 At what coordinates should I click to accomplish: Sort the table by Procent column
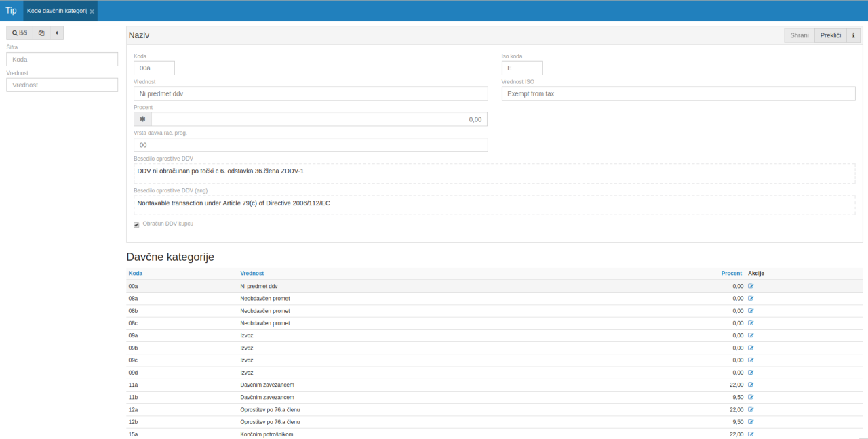[731, 274]
